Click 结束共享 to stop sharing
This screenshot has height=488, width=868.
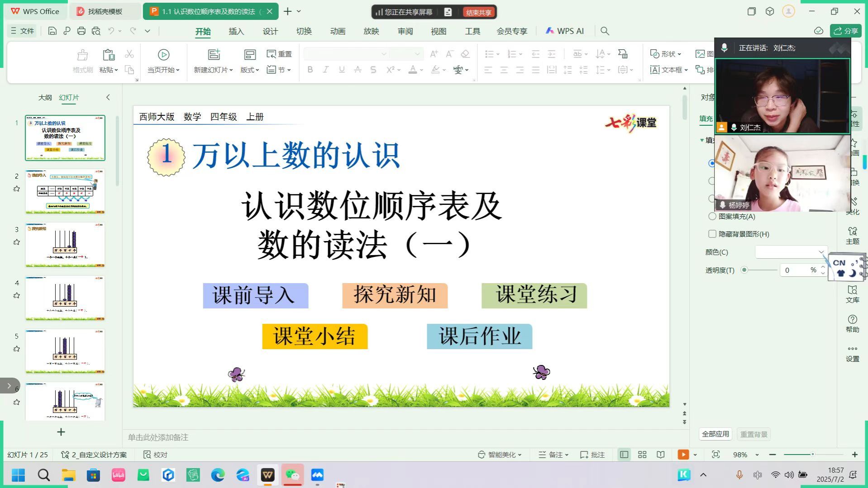(478, 12)
